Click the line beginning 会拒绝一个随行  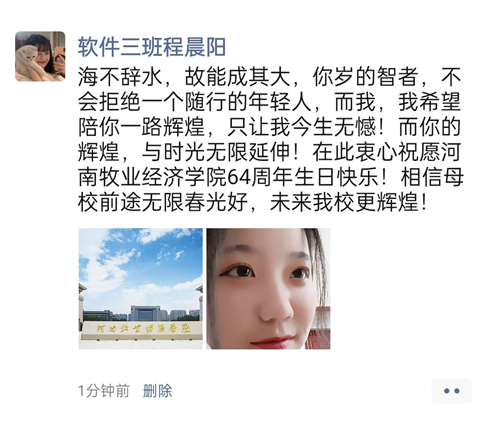pos(269,102)
